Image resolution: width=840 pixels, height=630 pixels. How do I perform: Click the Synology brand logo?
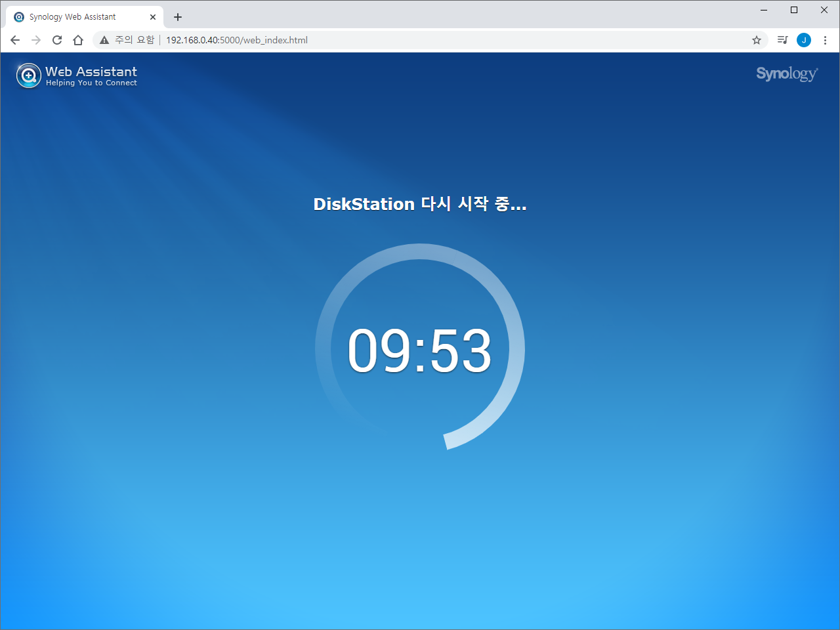coord(787,73)
